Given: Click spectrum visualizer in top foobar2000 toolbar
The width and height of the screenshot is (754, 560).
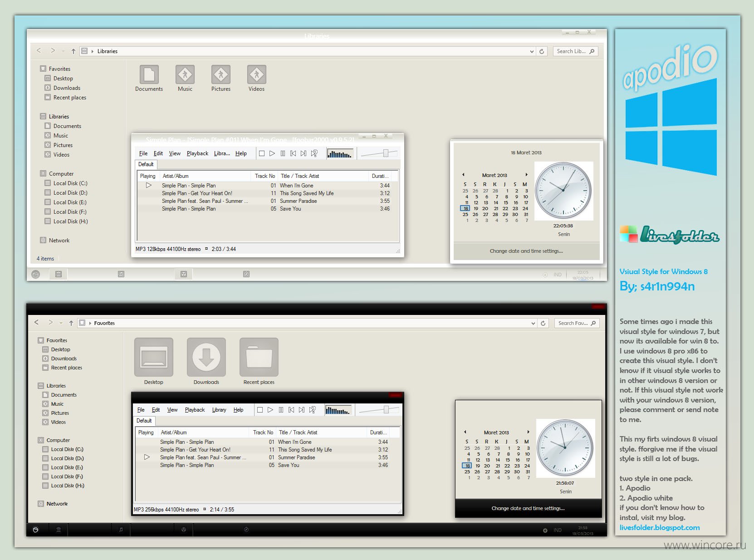Looking at the screenshot, I should coord(340,154).
